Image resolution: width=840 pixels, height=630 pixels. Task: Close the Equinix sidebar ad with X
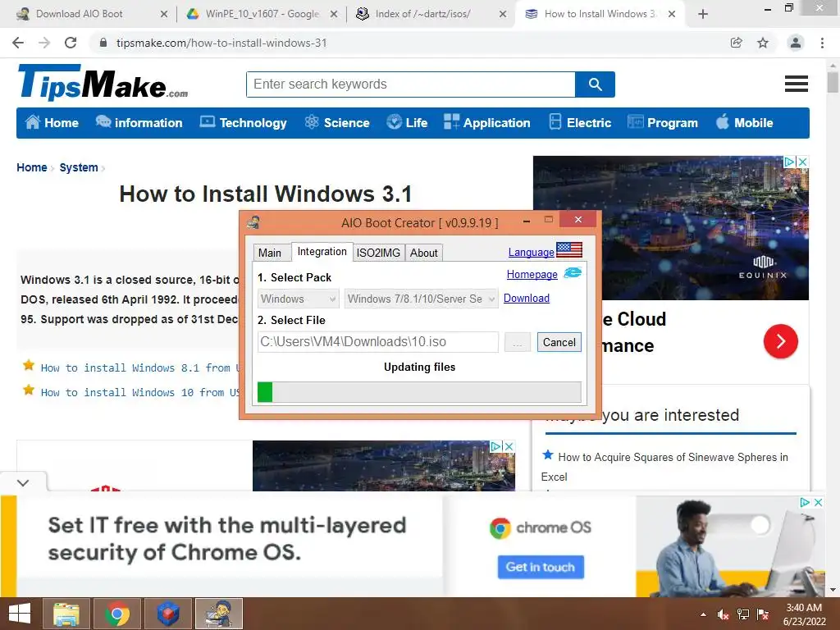tap(802, 162)
